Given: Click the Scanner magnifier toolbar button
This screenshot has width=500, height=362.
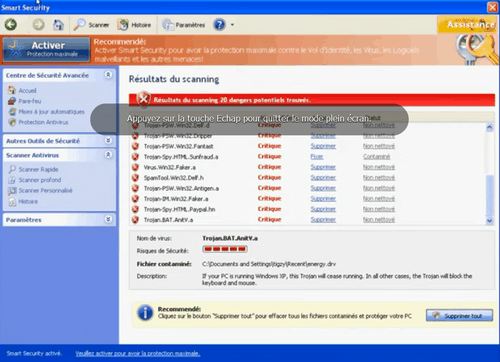Looking at the screenshot, I should point(91,25).
